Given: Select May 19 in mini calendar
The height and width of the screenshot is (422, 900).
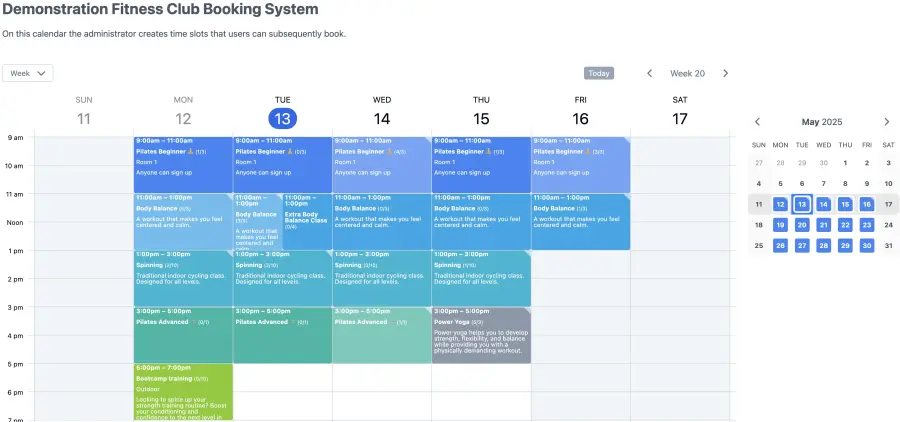Looking at the screenshot, I should (780, 225).
